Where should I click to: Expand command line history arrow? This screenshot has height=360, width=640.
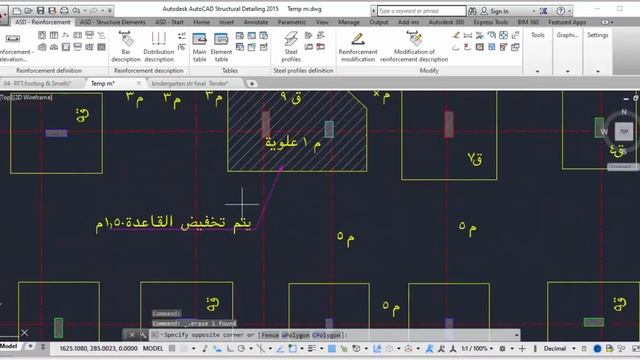(x=517, y=335)
